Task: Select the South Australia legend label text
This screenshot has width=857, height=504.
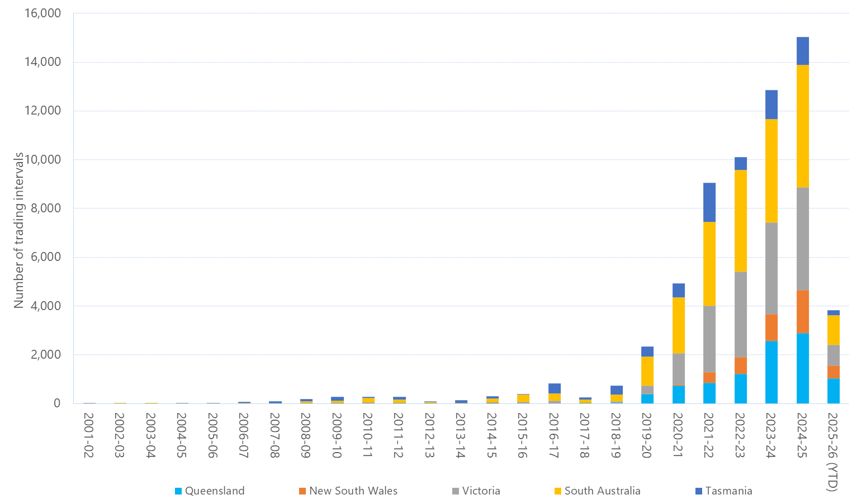Action: (x=602, y=491)
